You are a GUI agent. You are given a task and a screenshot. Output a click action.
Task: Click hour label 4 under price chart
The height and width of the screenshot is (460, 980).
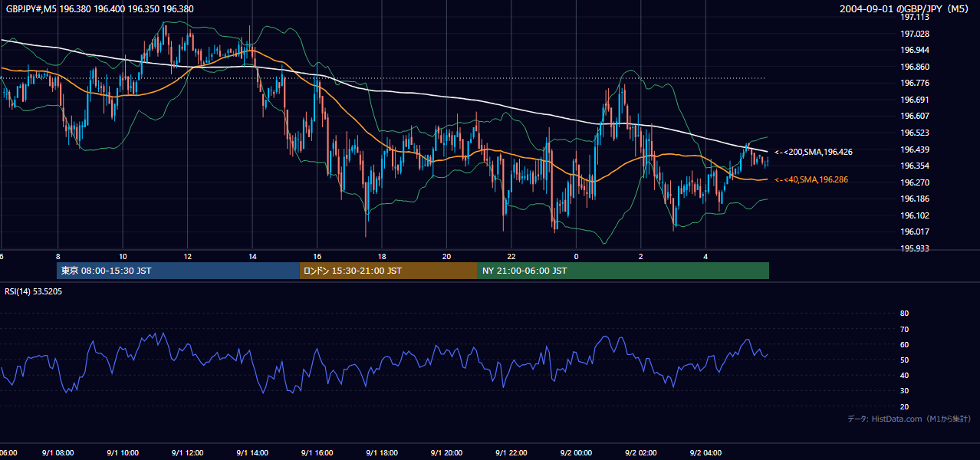click(705, 256)
